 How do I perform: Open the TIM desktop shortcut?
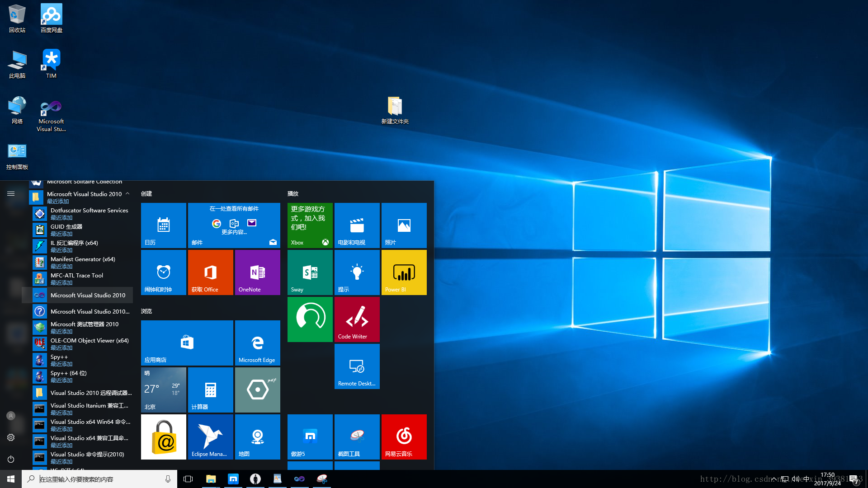click(x=52, y=64)
